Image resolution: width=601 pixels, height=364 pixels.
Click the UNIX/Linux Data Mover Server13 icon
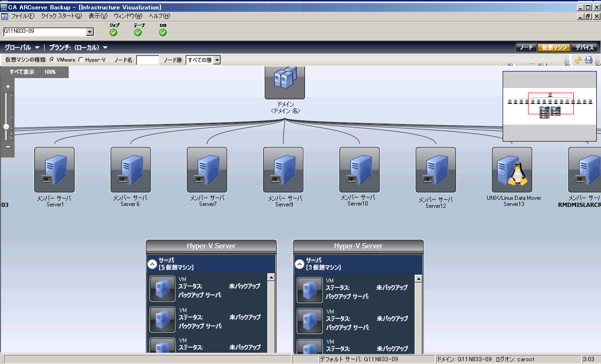(x=512, y=170)
